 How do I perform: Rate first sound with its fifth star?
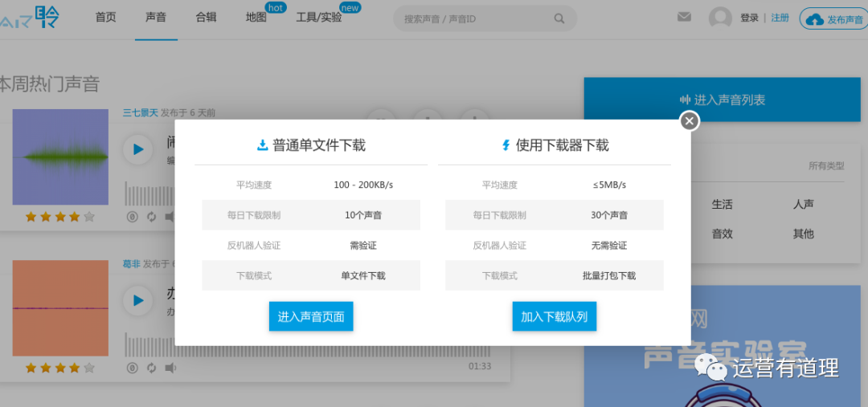click(89, 217)
